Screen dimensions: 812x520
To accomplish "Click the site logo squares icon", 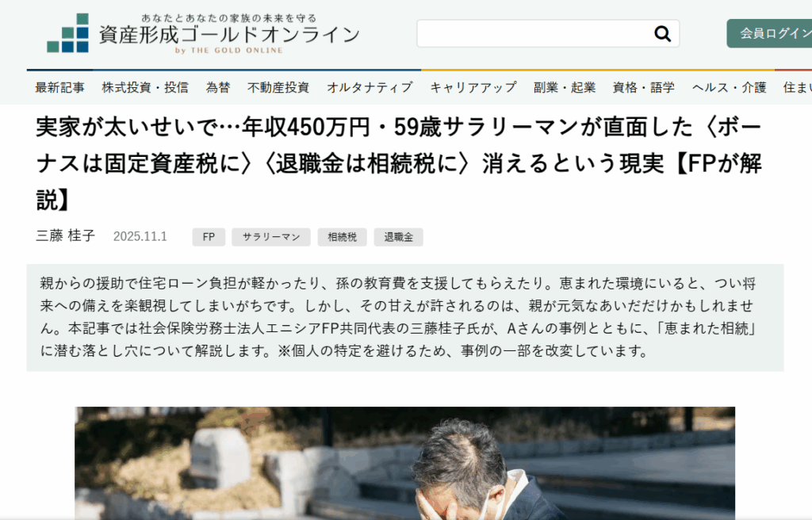I will [67, 33].
